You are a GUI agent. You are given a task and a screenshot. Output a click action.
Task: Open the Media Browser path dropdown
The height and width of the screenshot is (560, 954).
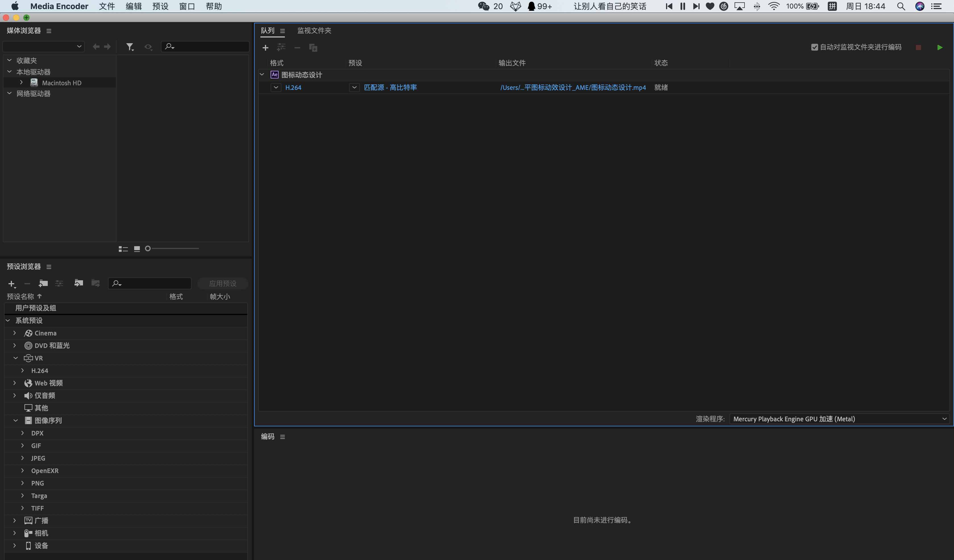tap(43, 47)
